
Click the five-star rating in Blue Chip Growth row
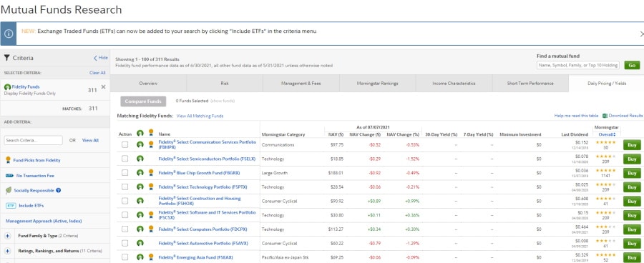pyautogui.click(x=606, y=170)
